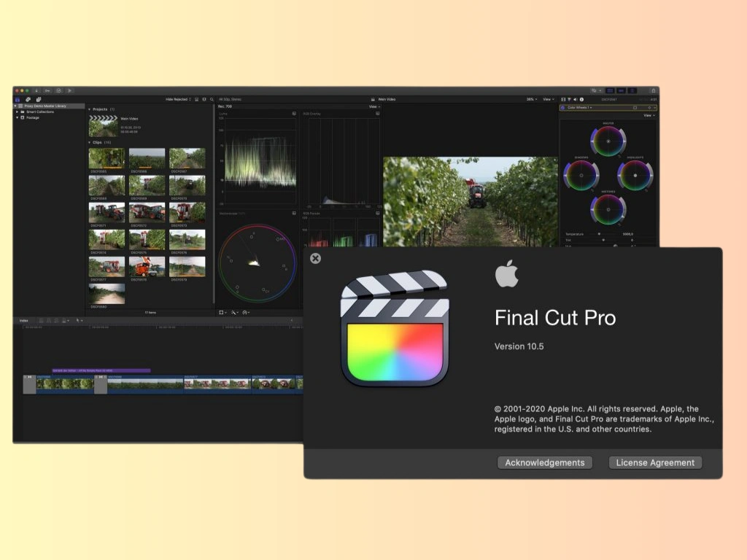Mute audio playback using the speaker icon

click(573, 99)
